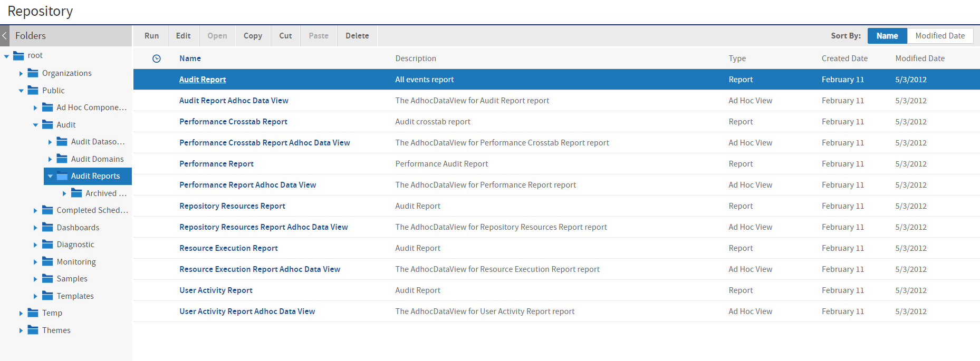This screenshot has height=361, width=980.
Task: Click the Audit Datasources folder icon
Action: click(x=62, y=142)
